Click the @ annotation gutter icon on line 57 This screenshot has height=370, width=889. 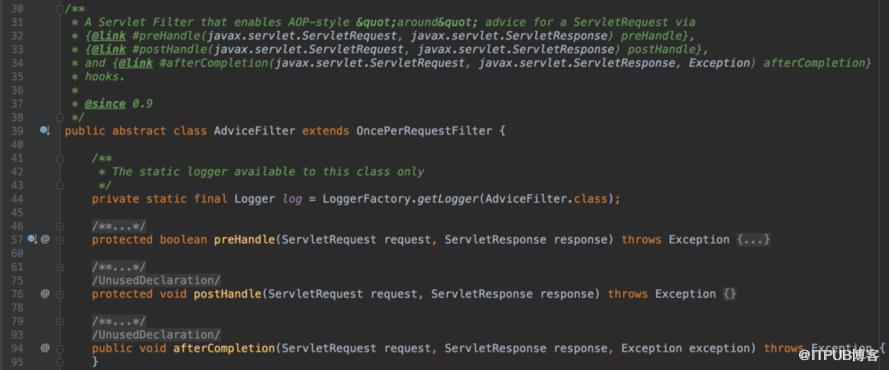click(x=45, y=240)
